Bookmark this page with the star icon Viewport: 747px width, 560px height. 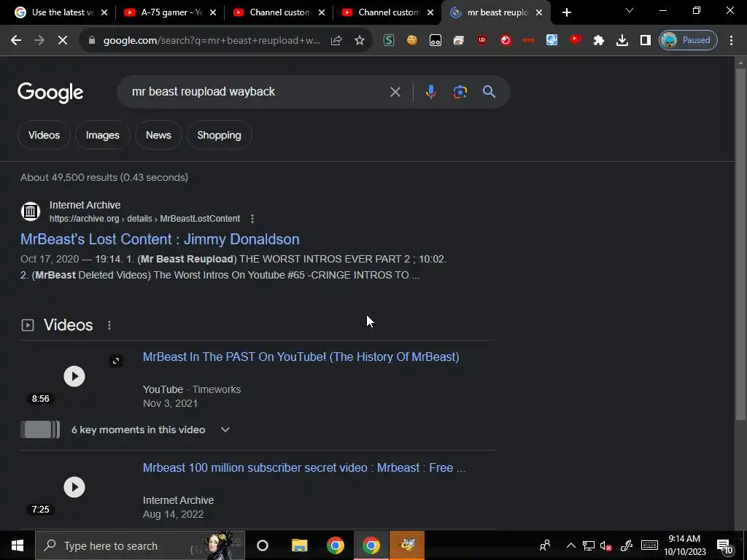coord(360,41)
